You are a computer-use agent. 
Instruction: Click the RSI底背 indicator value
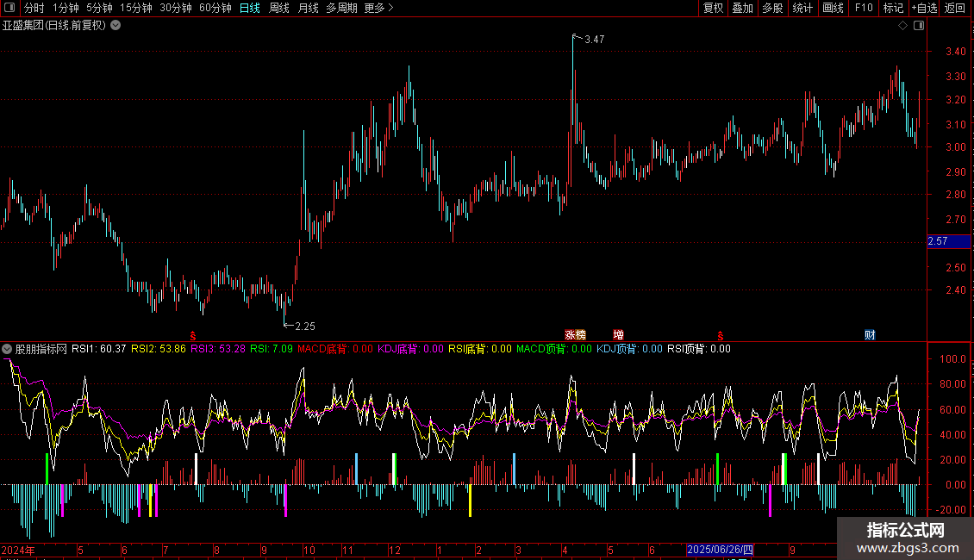[x=480, y=349]
